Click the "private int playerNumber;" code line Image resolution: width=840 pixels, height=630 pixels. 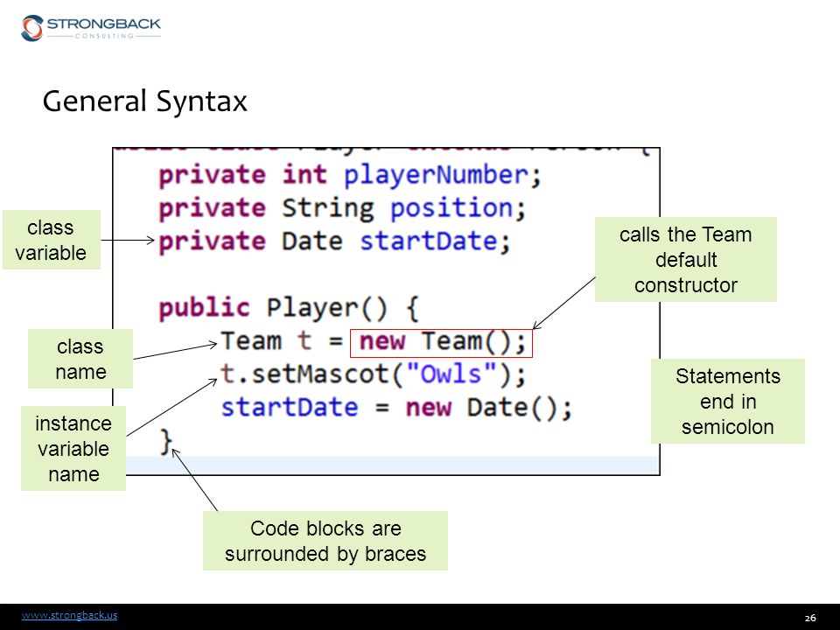[x=350, y=176]
